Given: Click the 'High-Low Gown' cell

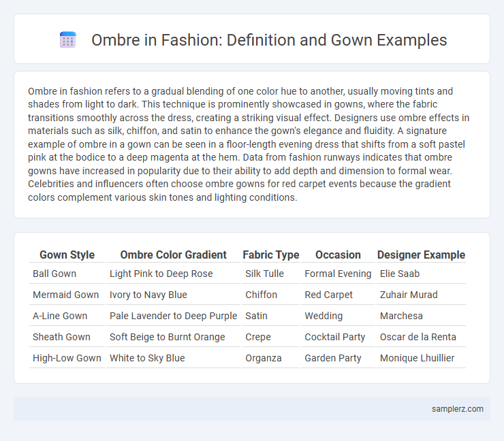Looking at the screenshot, I should click(x=67, y=358).
